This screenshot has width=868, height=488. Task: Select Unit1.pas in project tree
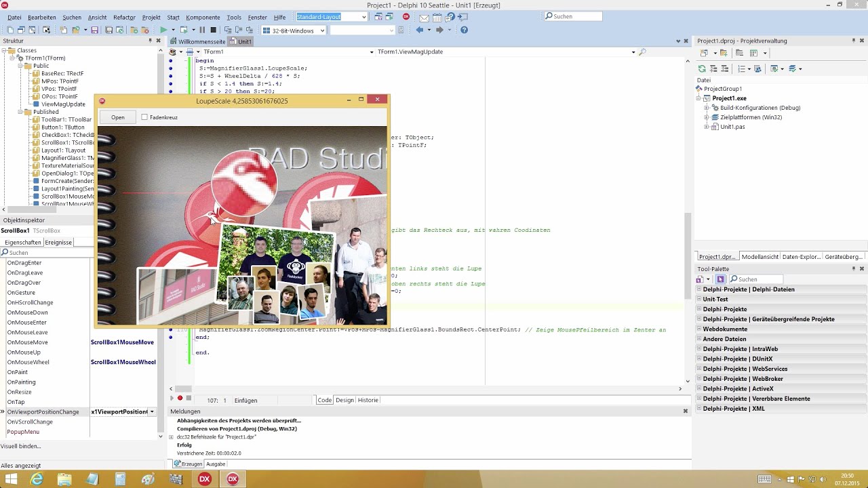[732, 127]
